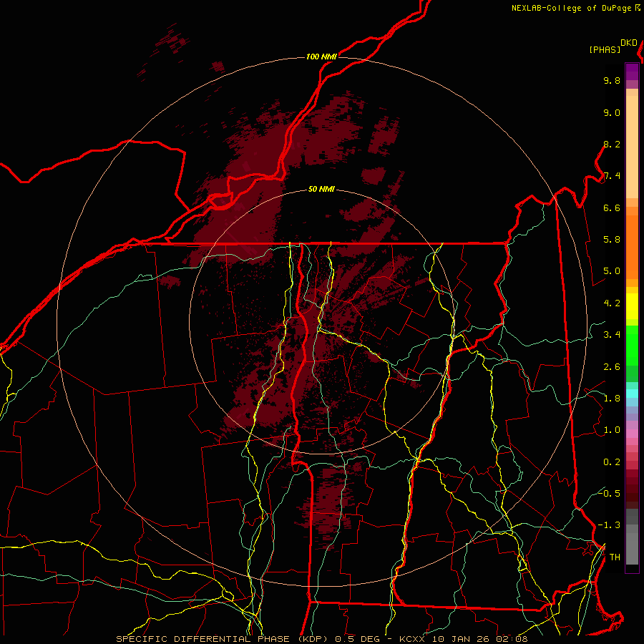Click the -0.5 scale value
This screenshot has width=644, height=644.
tap(609, 494)
